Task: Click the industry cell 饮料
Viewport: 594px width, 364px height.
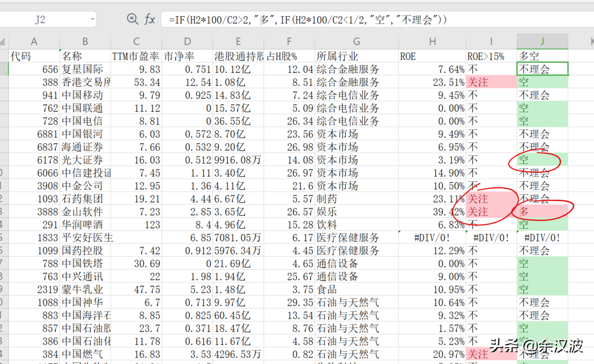Action: pos(357,225)
